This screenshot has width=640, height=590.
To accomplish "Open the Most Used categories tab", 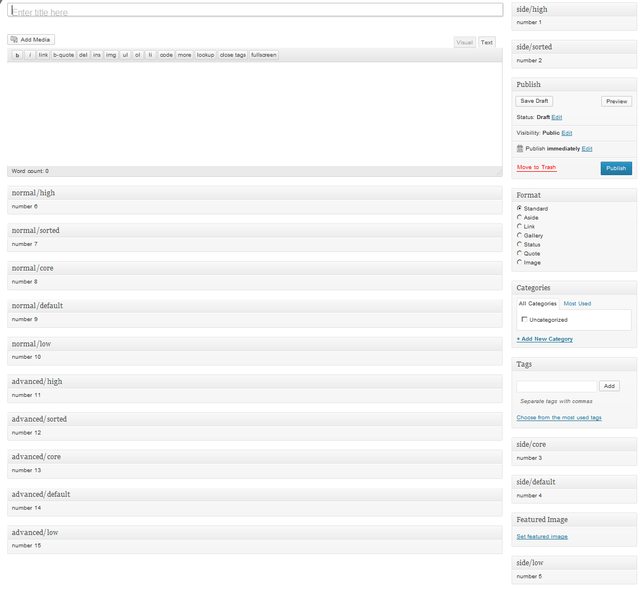I will pos(577,304).
